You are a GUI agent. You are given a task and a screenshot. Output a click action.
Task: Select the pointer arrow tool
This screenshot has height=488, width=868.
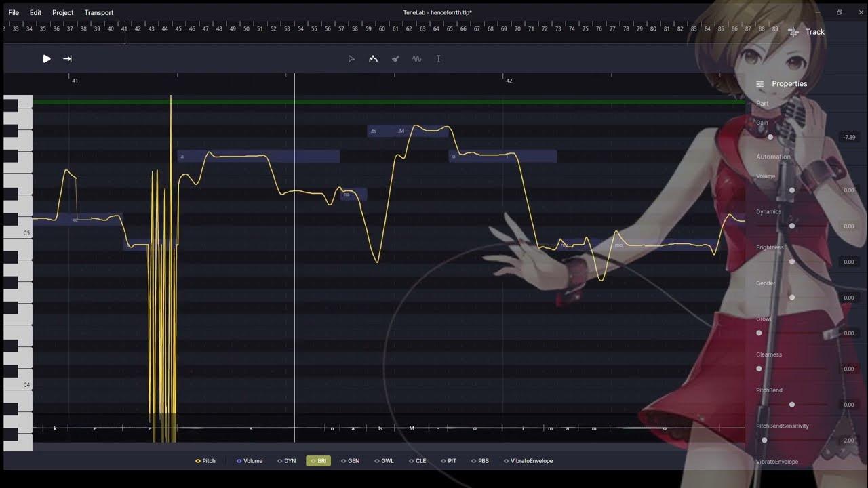[x=351, y=59]
